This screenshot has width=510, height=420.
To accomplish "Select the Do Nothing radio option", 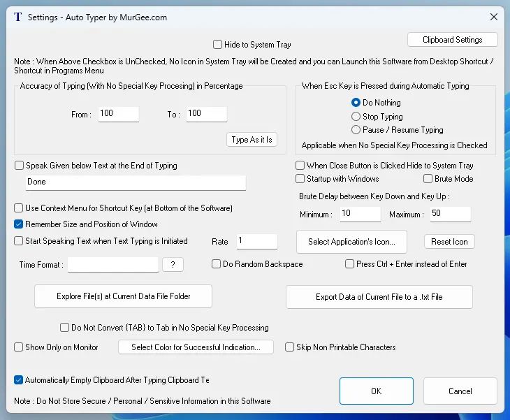I will 356,103.
